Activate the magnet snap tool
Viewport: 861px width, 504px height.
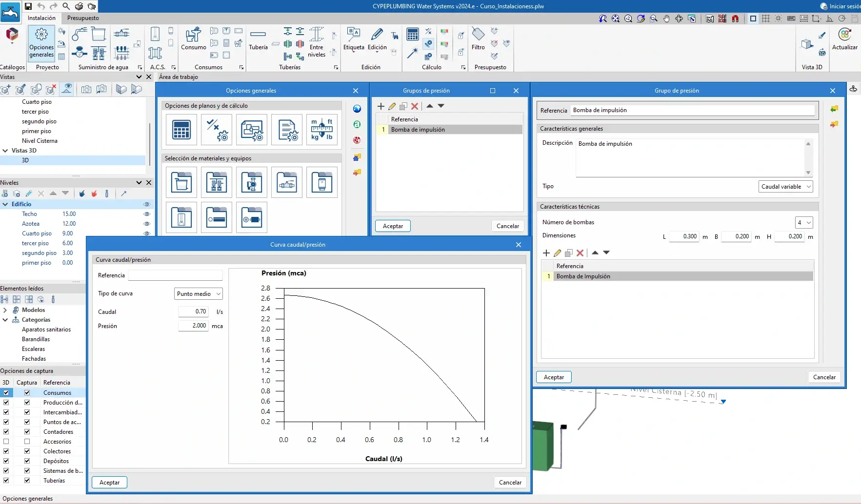(x=736, y=19)
